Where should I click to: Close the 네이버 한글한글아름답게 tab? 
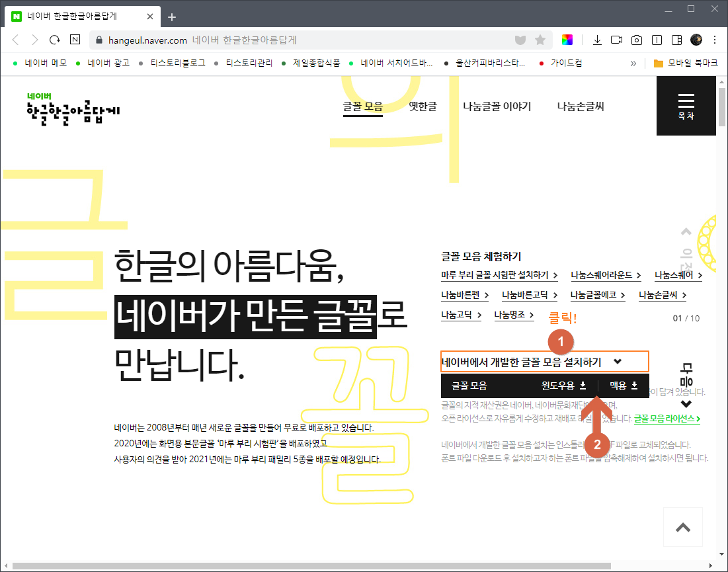click(150, 17)
